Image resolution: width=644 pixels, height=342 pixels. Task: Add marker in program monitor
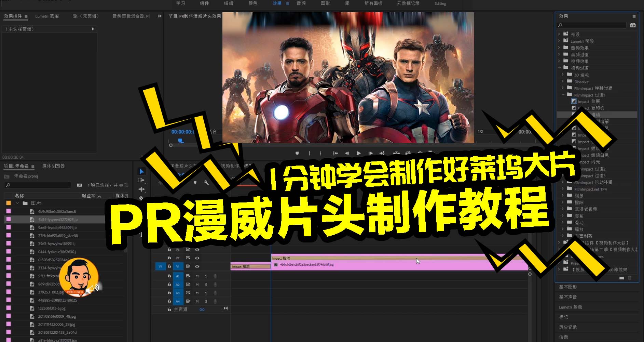tap(297, 153)
